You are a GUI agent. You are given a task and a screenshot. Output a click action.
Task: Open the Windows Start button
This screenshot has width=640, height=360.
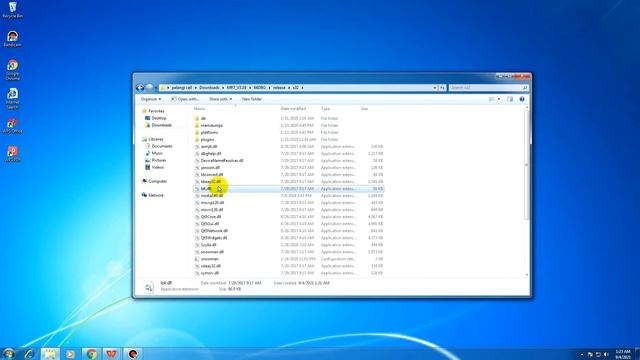[9, 353]
